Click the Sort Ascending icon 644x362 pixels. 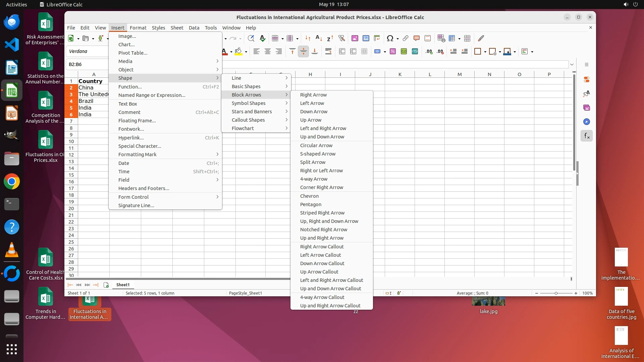coord(319,38)
